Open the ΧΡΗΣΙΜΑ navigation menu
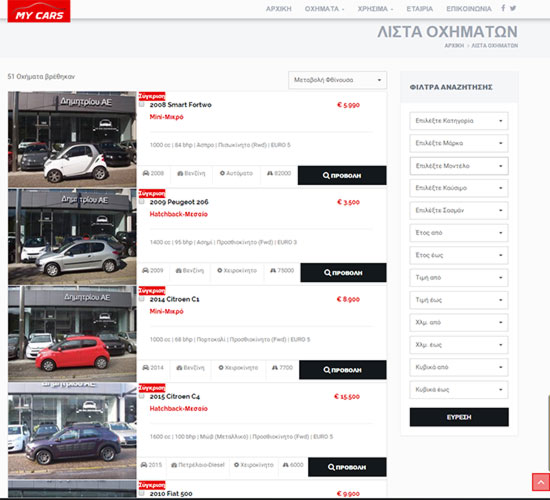 coord(375,9)
